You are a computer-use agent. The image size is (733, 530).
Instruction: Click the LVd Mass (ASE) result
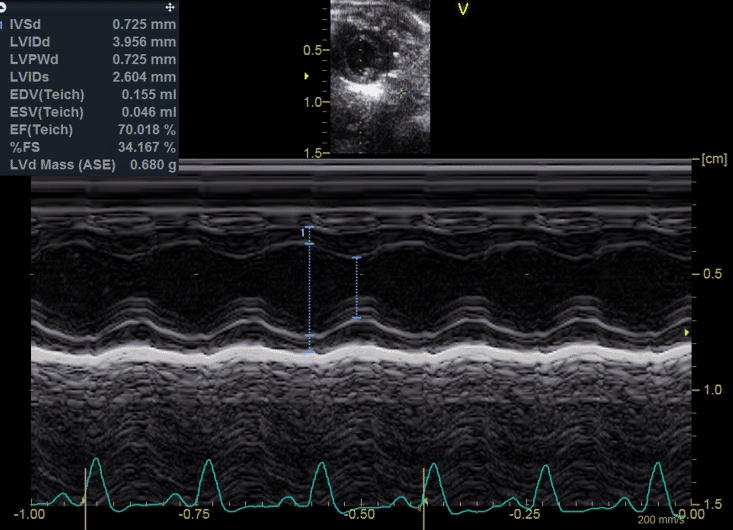click(x=90, y=166)
